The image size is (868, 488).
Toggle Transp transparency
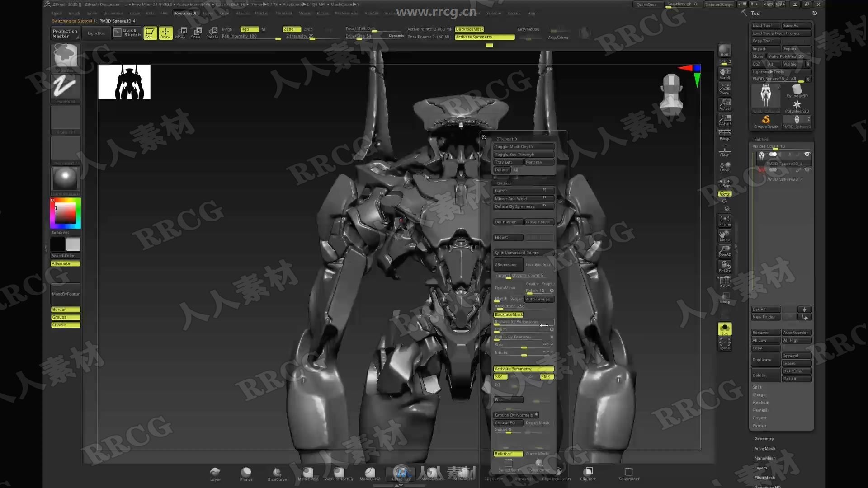point(725,297)
